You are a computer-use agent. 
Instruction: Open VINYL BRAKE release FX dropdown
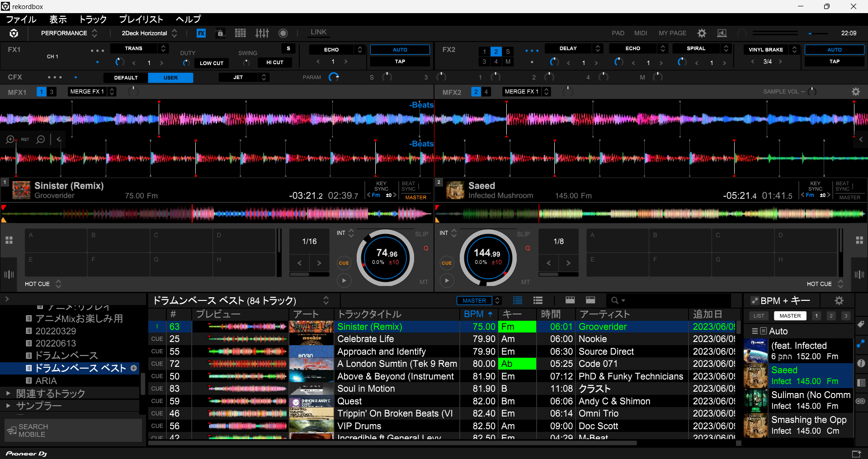(x=772, y=50)
